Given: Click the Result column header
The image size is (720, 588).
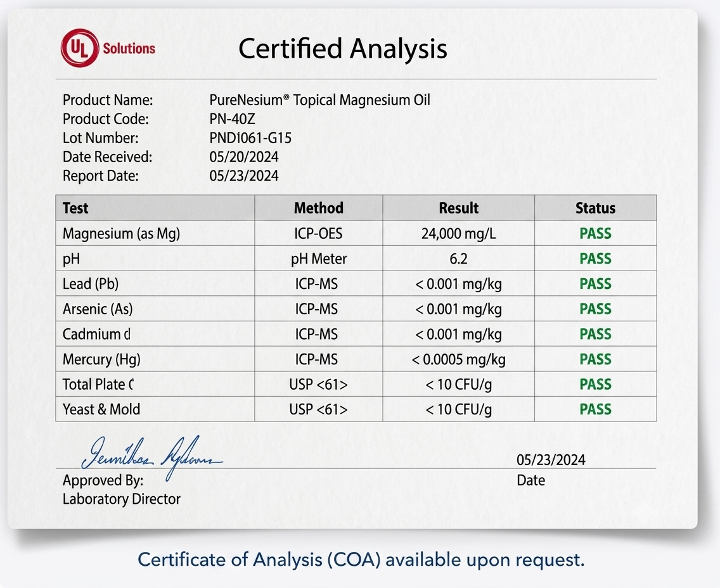Looking at the screenshot, I should coord(458,208).
